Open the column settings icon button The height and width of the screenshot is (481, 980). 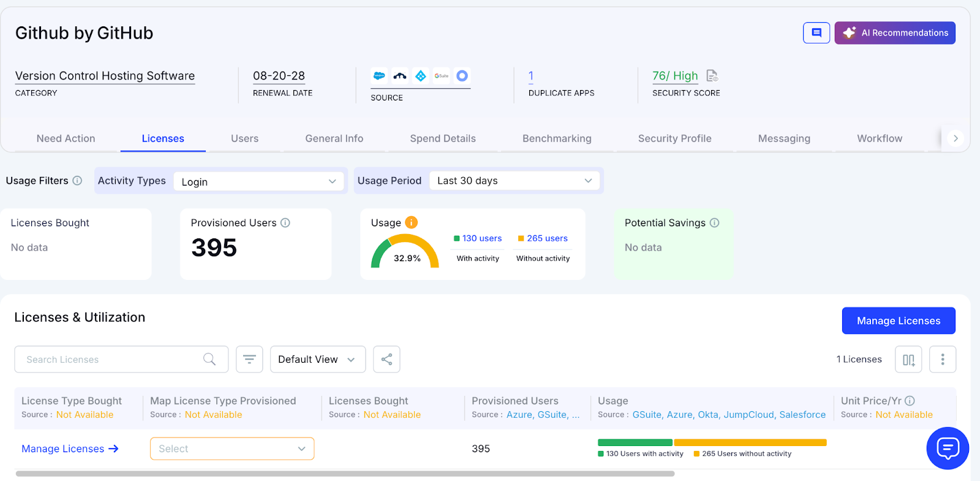(908, 360)
